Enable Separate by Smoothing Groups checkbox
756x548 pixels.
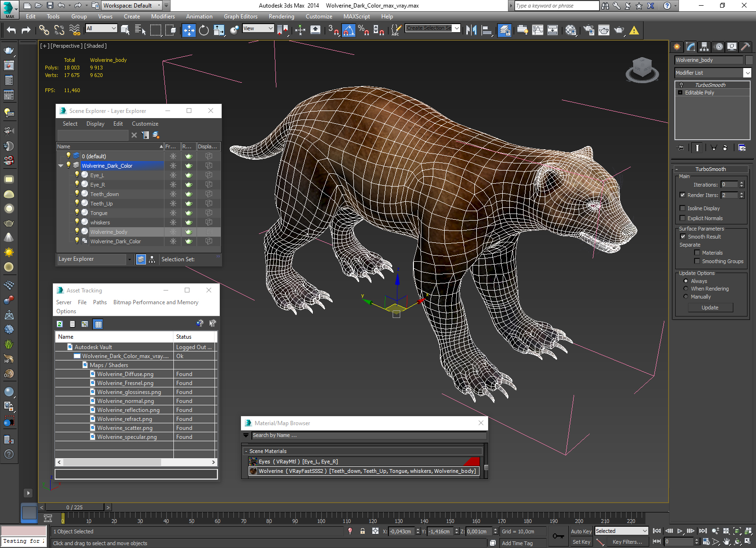point(697,261)
